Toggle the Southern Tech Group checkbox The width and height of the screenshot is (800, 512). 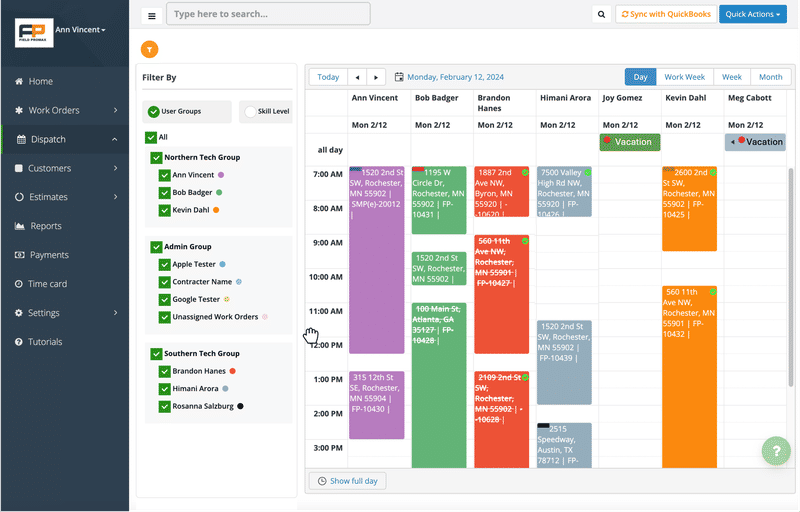pos(156,354)
